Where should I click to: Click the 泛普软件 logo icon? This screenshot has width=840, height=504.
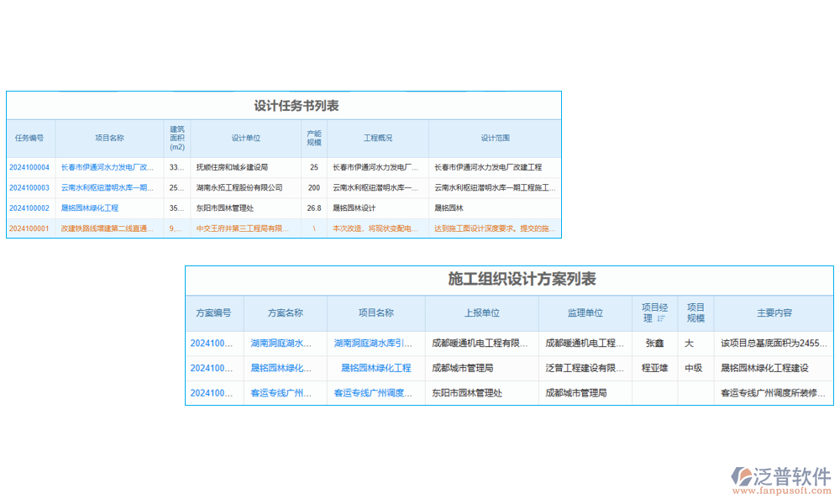pyautogui.click(x=742, y=476)
